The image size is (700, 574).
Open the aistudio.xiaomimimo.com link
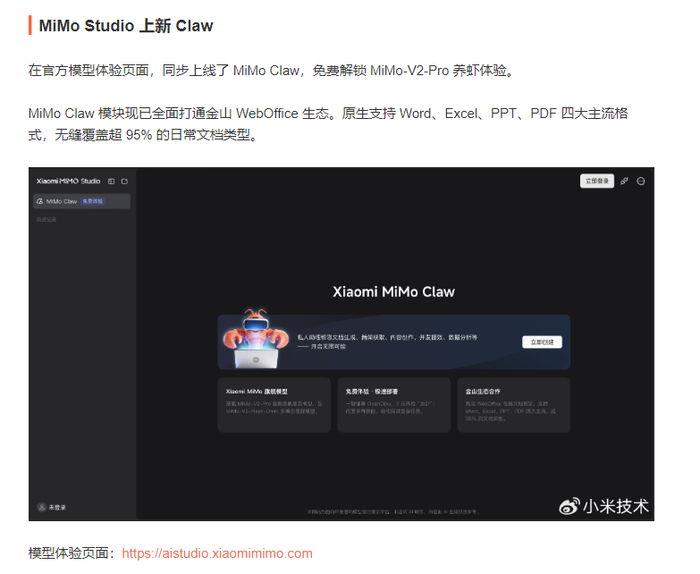pyautogui.click(x=217, y=553)
